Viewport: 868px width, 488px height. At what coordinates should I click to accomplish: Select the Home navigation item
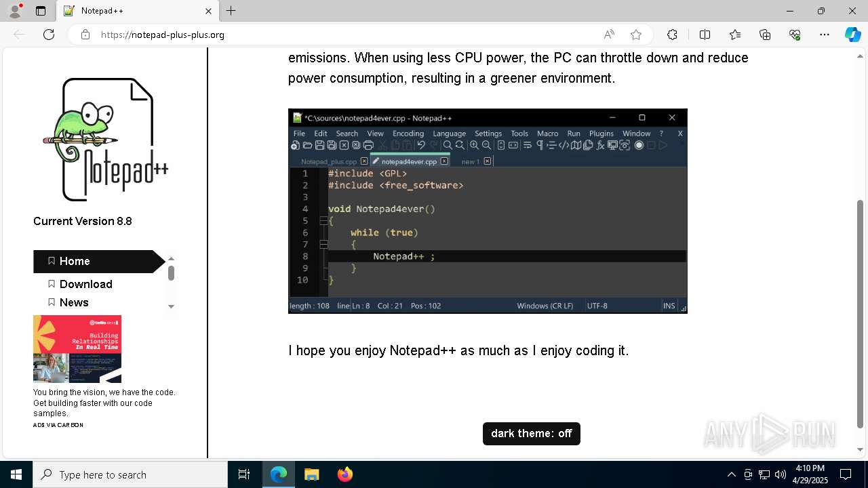99,261
